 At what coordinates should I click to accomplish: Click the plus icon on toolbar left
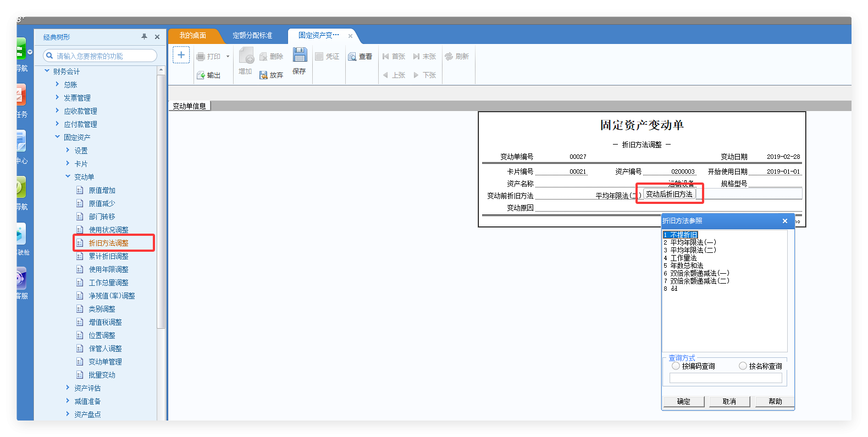(181, 55)
